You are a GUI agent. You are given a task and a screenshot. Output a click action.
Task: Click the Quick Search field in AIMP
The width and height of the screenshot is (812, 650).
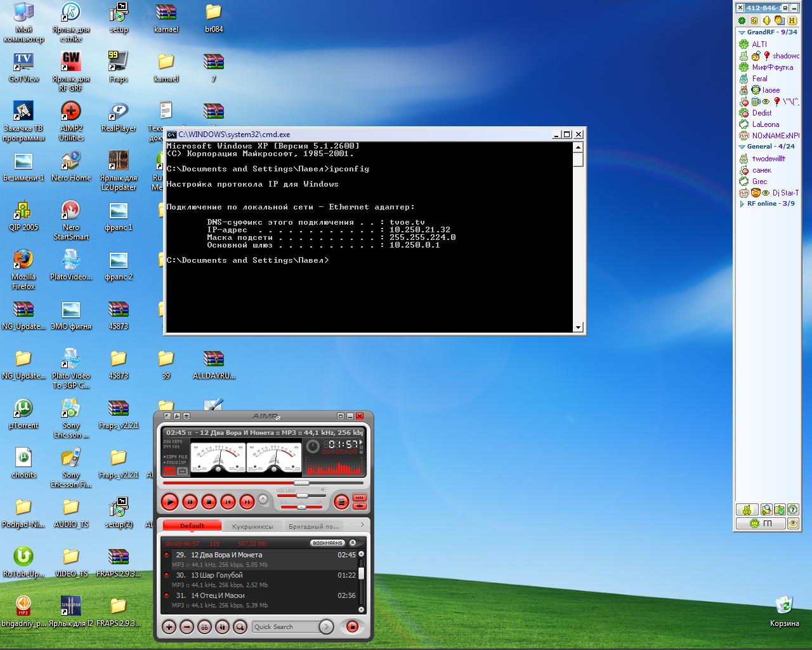[x=284, y=627]
